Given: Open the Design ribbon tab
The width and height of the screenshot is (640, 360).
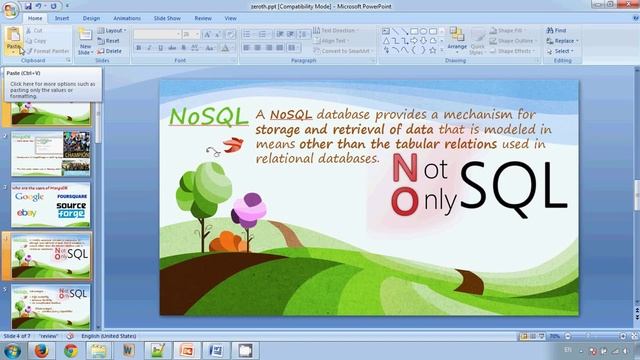Looking at the screenshot, I should pos(91,18).
